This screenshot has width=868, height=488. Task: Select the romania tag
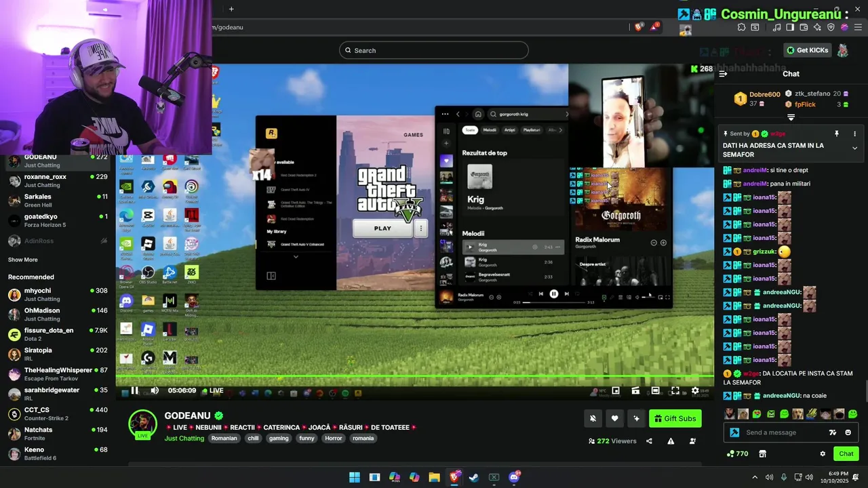tap(363, 439)
